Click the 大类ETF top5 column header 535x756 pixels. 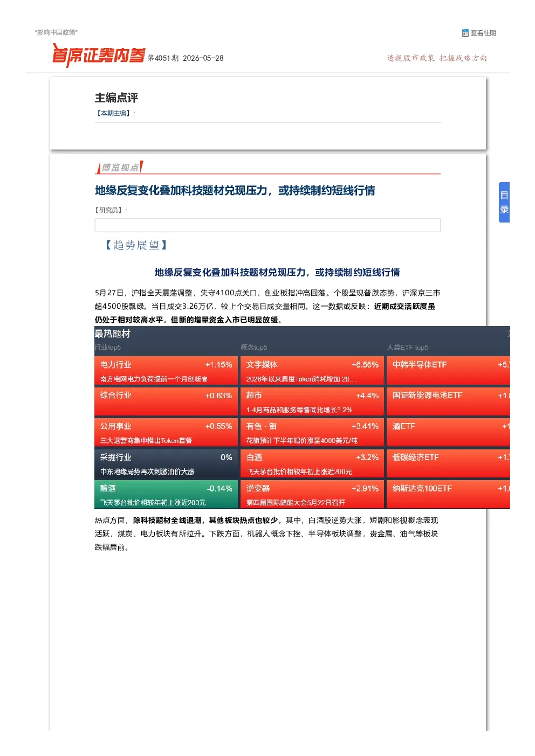tap(408, 348)
